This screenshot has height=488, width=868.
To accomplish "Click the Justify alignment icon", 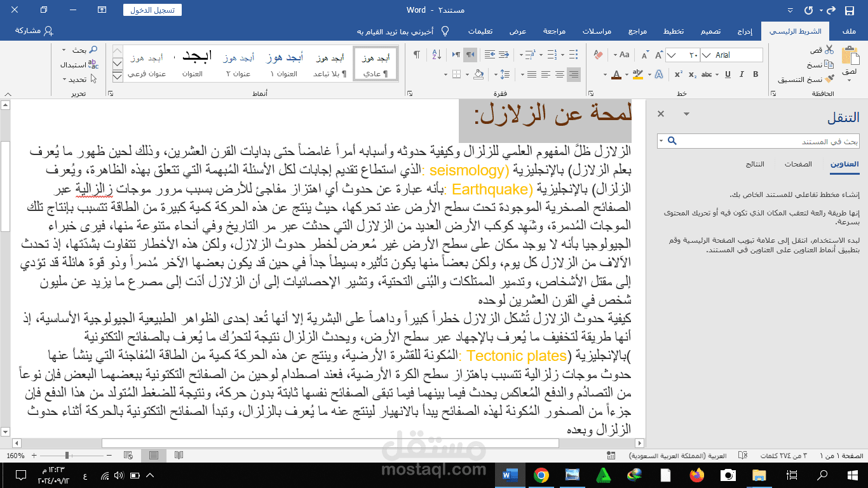I will pos(532,74).
